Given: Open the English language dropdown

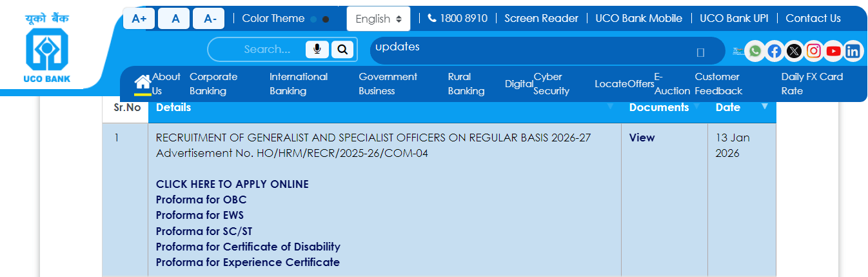Looking at the screenshot, I should tap(379, 19).
